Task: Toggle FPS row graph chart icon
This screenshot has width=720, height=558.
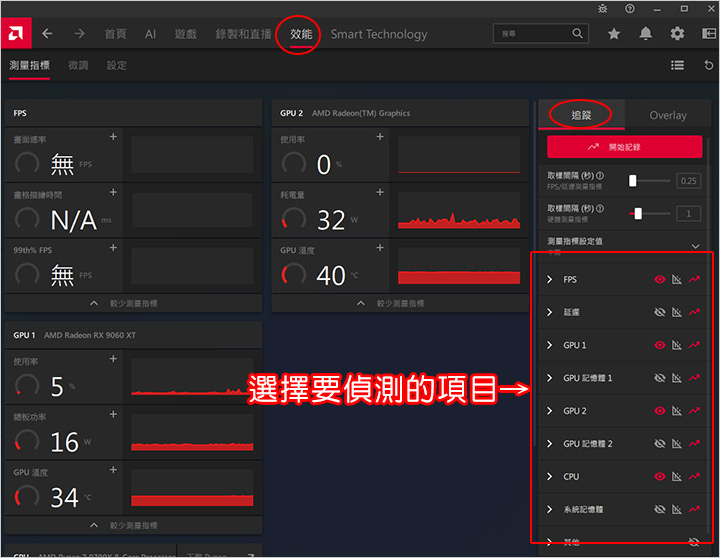Action: 677,279
